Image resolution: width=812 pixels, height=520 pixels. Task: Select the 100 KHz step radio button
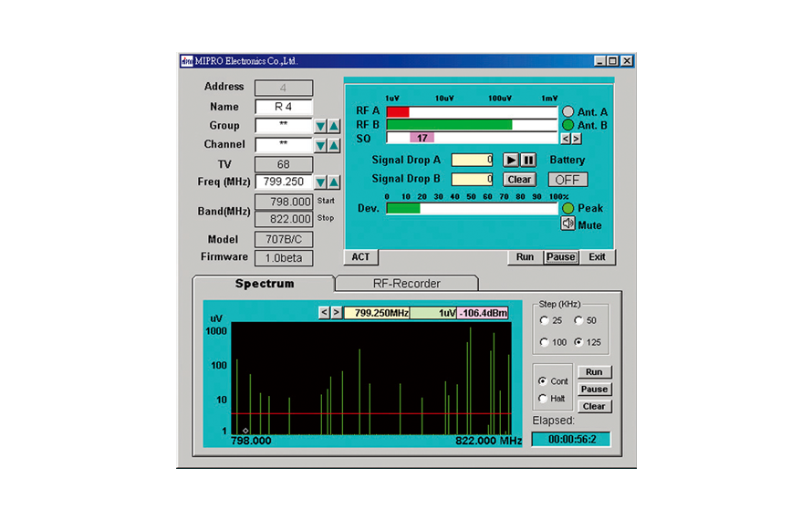pyautogui.click(x=546, y=342)
